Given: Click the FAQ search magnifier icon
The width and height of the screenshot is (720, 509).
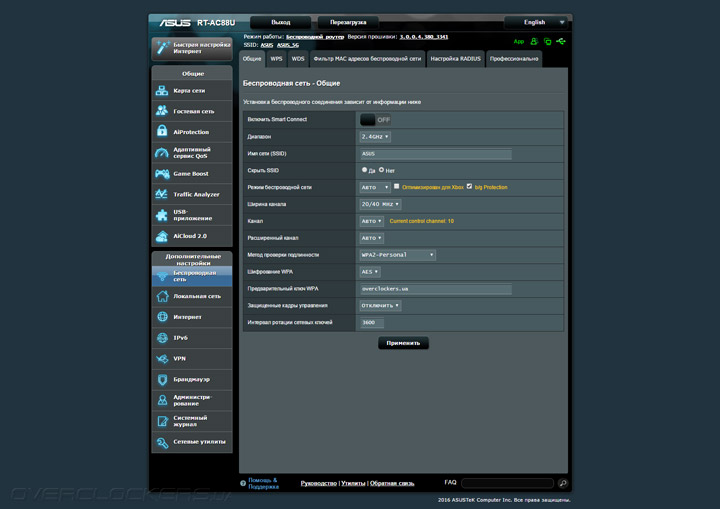Looking at the screenshot, I should pos(563,483).
